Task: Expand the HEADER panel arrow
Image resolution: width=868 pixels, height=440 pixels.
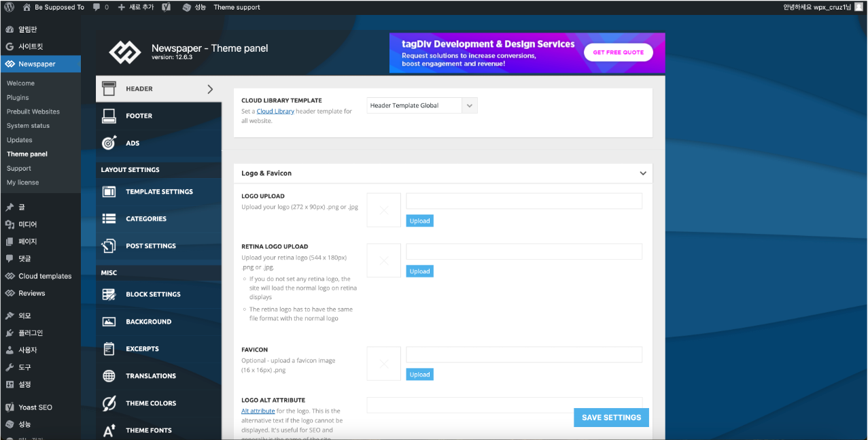Action: coord(210,89)
